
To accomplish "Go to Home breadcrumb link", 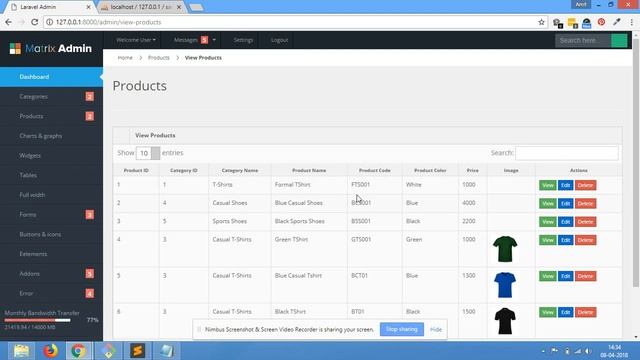I will pyautogui.click(x=125, y=58).
